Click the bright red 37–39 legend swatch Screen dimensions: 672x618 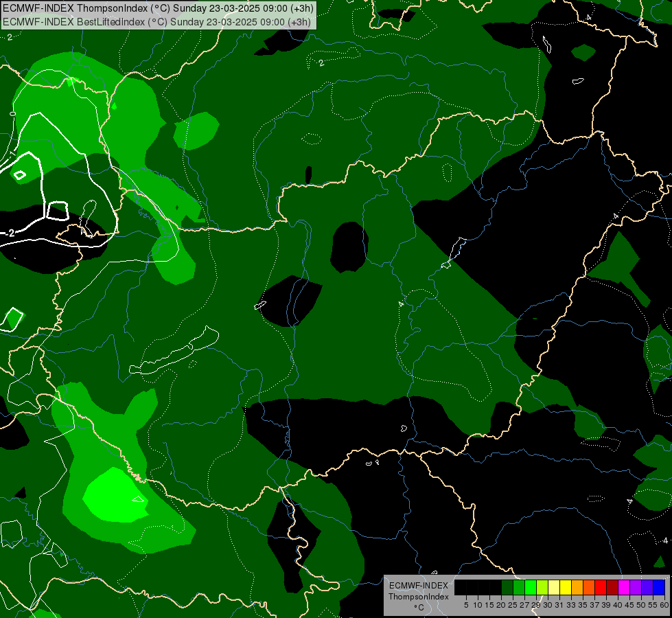point(601,587)
